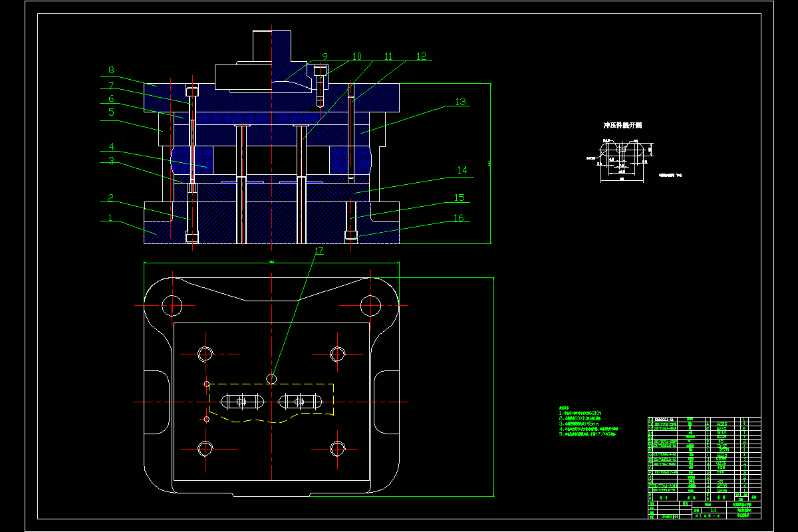Click part callout number 13
The width and height of the screenshot is (798, 532).
(461, 102)
